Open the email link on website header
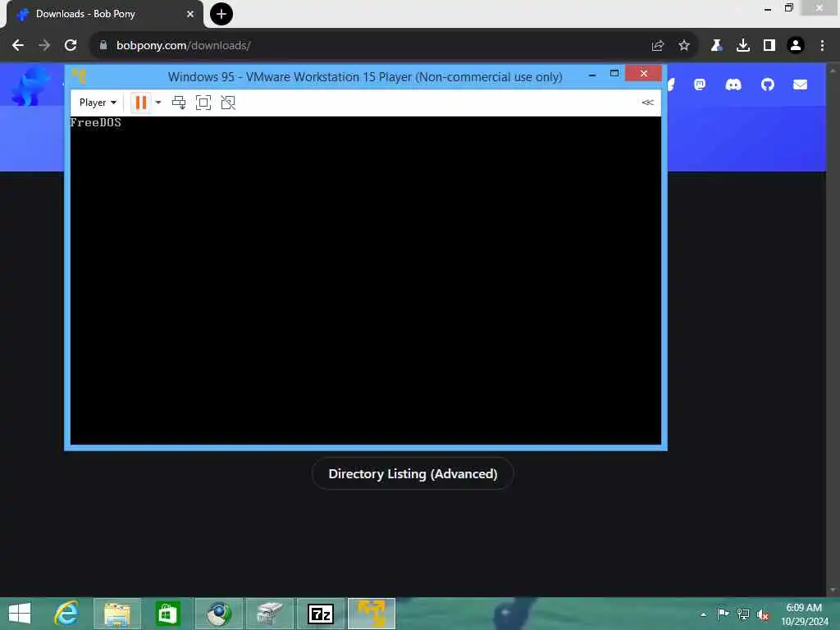840x630 pixels. coord(801,84)
